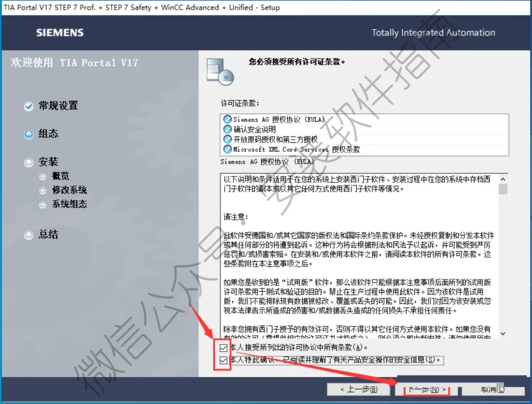This screenshot has height=404, width=532.
Task: Click the grey indicator beside 修改系统
Action: coord(43,191)
